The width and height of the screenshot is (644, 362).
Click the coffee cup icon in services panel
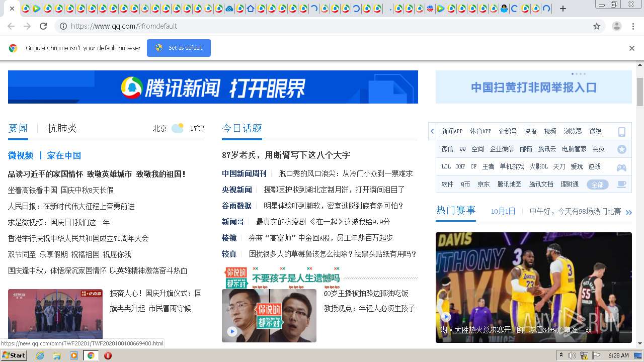click(622, 185)
